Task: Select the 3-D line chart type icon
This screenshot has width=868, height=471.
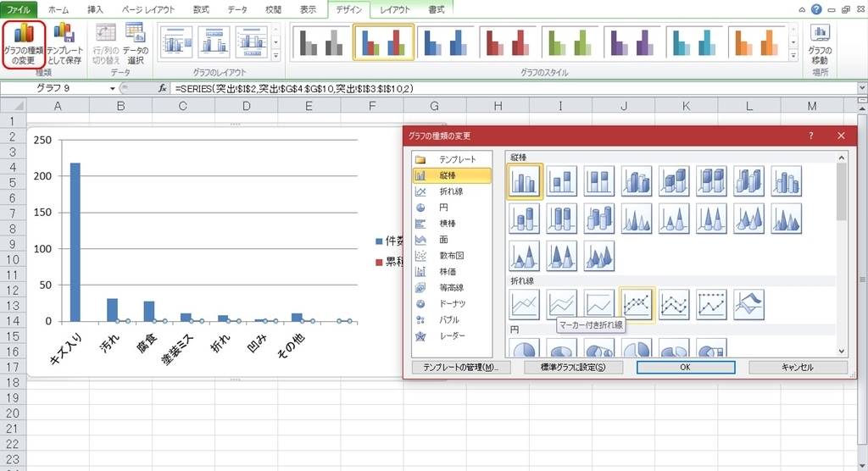Action: [749, 304]
